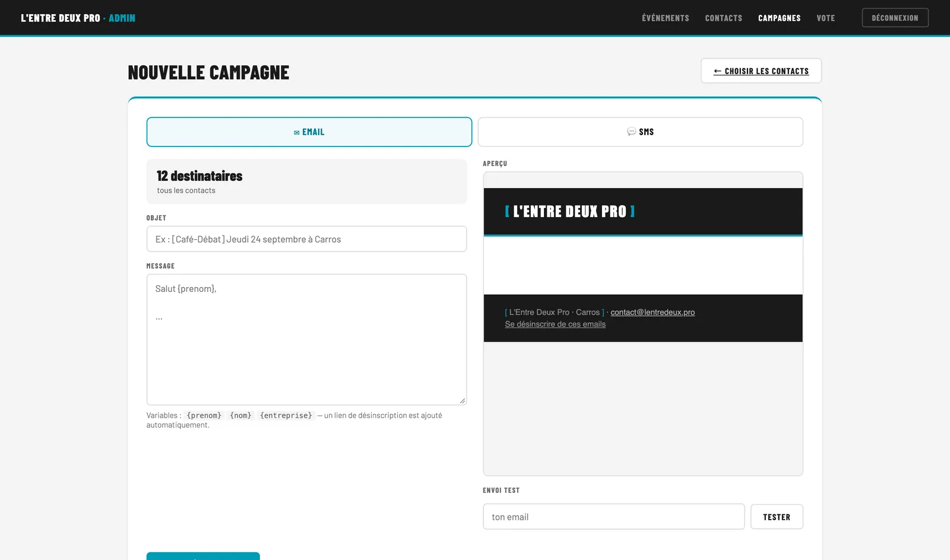Open the Contacts menu item

point(723,18)
